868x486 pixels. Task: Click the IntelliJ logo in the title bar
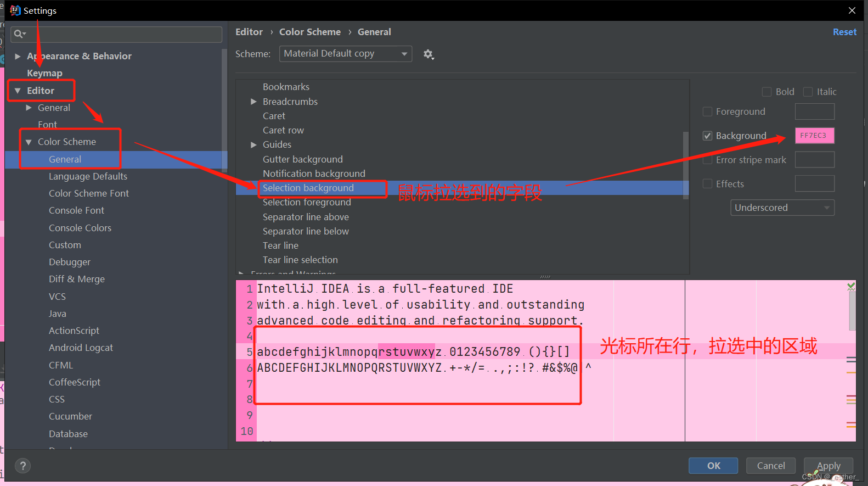[x=15, y=10]
